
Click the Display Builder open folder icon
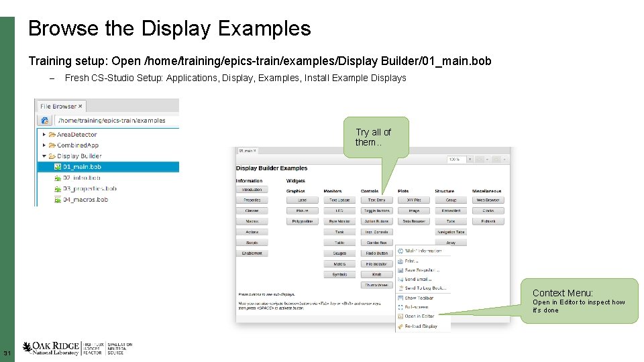click(52, 156)
